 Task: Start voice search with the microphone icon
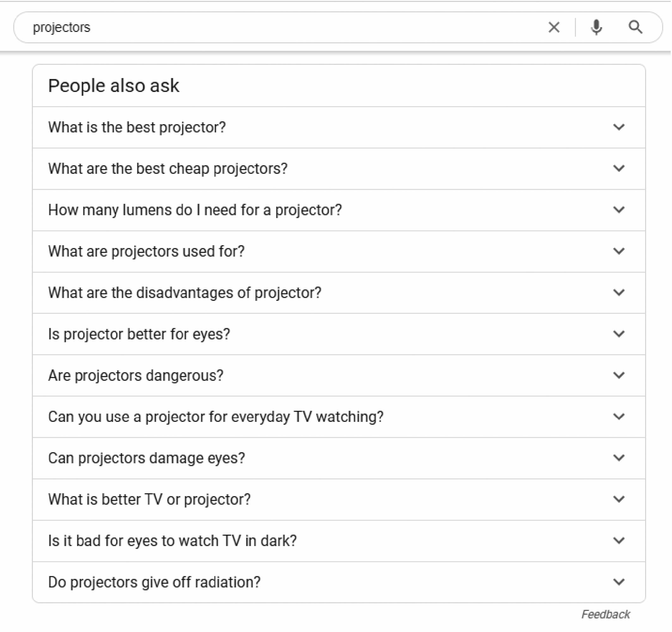click(x=597, y=27)
